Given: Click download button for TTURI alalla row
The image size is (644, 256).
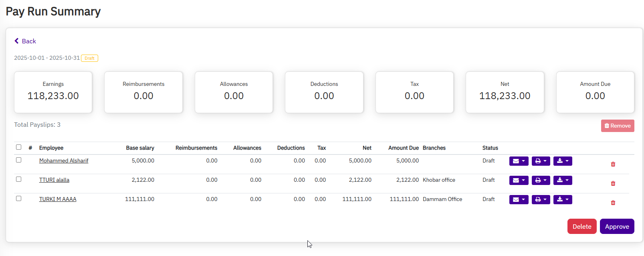Looking at the screenshot, I should pyautogui.click(x=563, y=180).
